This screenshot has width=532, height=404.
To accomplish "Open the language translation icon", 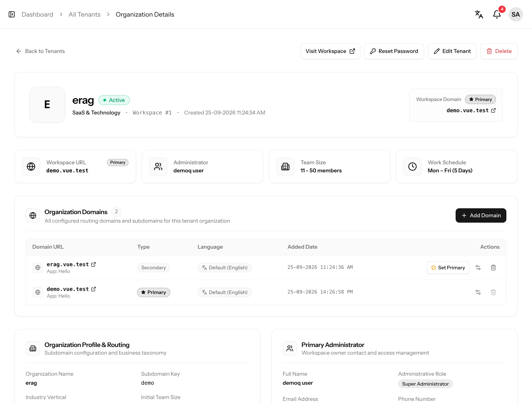I will 479,14.
